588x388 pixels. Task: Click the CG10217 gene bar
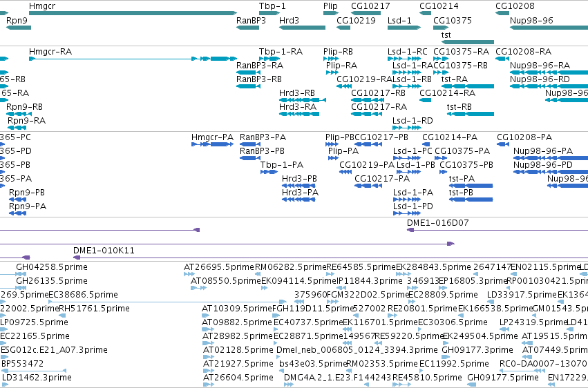[x=366, y=13]
